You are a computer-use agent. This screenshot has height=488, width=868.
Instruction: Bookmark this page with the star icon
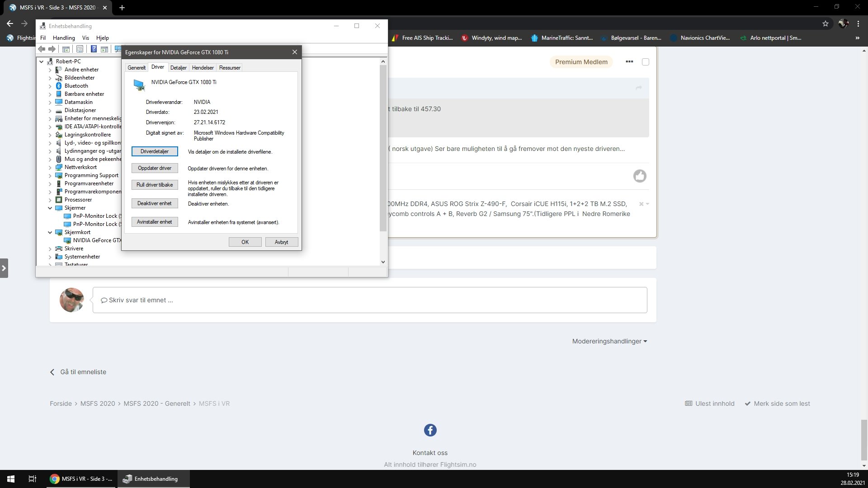point(826,23)
